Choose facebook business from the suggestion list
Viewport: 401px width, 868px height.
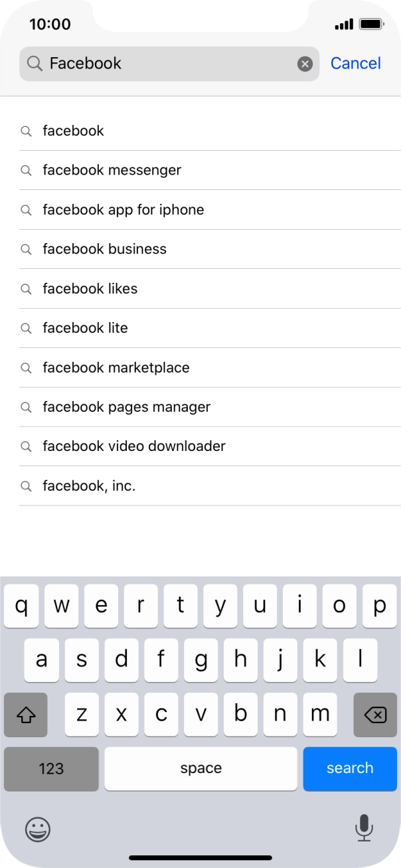tap(104, 249)
